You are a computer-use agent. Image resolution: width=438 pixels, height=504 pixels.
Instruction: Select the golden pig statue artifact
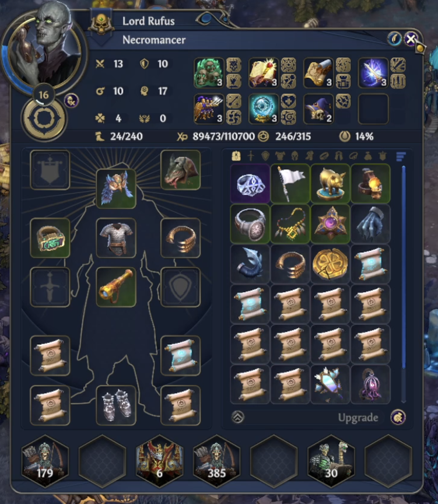tap(330, 184)
